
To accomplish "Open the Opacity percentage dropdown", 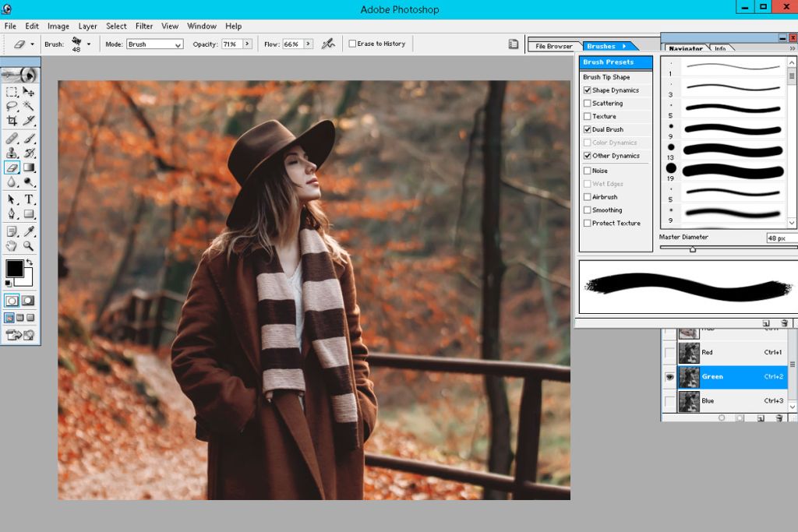I will click(248, 44).
